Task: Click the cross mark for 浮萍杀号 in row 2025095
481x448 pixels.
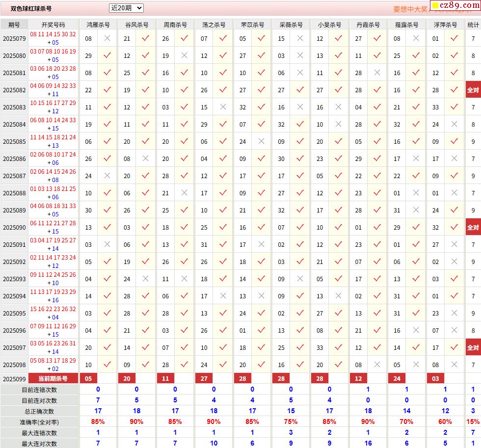Action: [454, 313]
